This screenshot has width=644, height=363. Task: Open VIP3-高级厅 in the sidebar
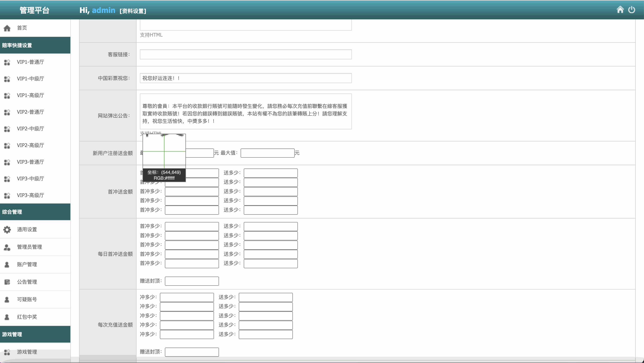pos(30,195)
